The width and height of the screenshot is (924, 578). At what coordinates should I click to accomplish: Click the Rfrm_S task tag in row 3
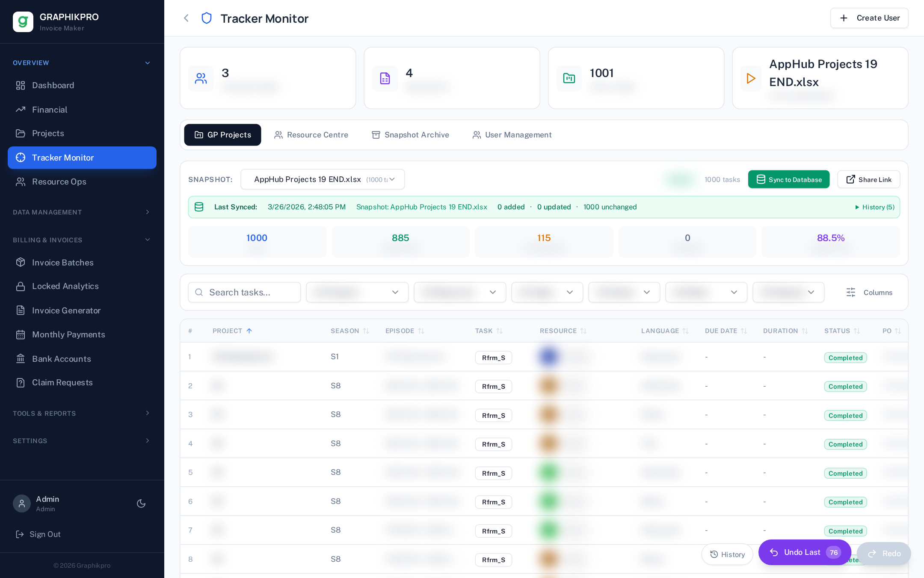[493, 415]
